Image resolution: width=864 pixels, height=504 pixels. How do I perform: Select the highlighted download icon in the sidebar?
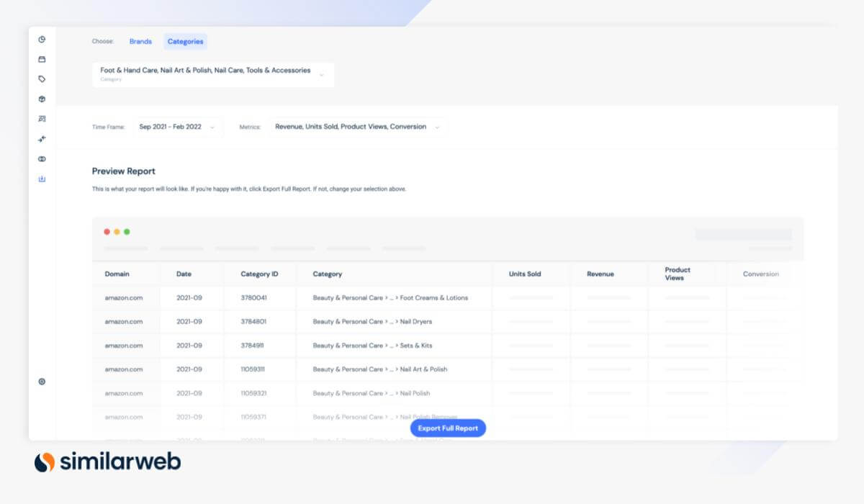[x=41, y=179]
